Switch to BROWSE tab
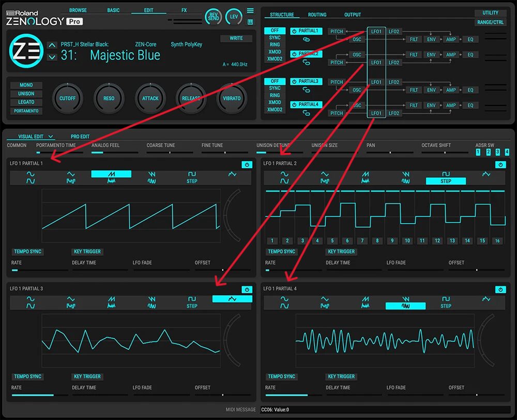The width and height of the screenshot is (517, 420). tap(78, 10)
